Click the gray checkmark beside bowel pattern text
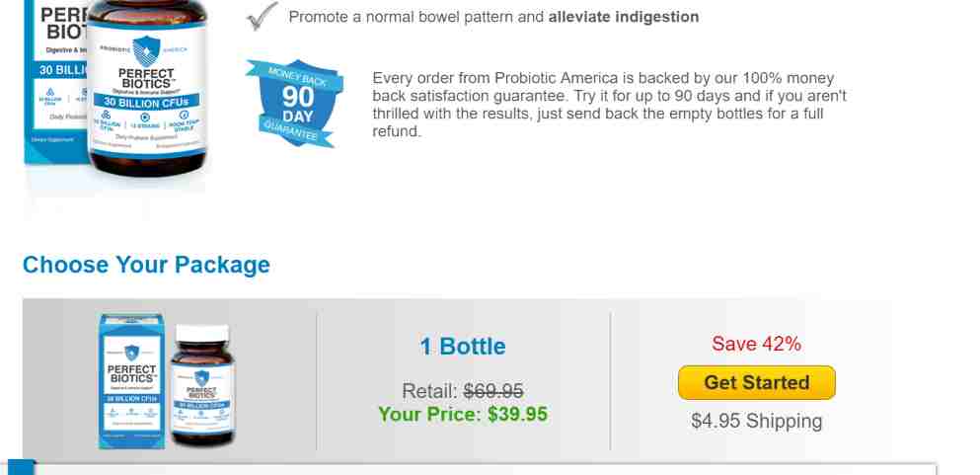This screenshot has width=980, height=475. 263,16
